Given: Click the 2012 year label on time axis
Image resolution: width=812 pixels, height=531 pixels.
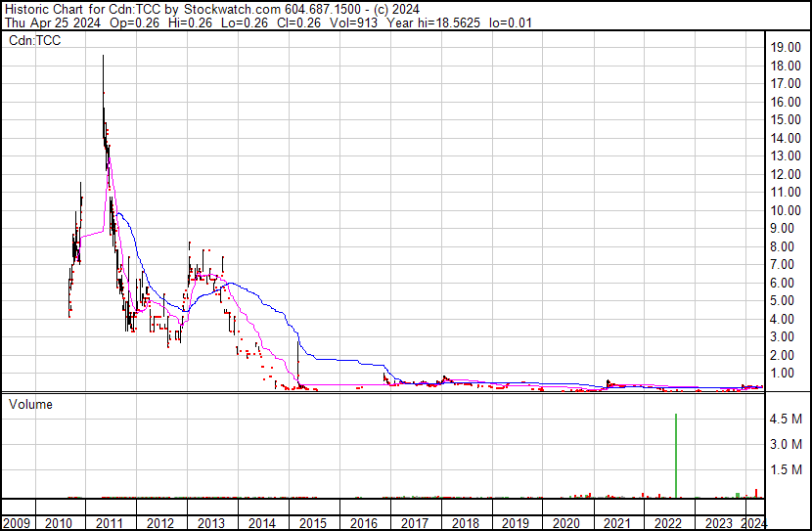Looking at the screenshot, I should coord(160,523).
